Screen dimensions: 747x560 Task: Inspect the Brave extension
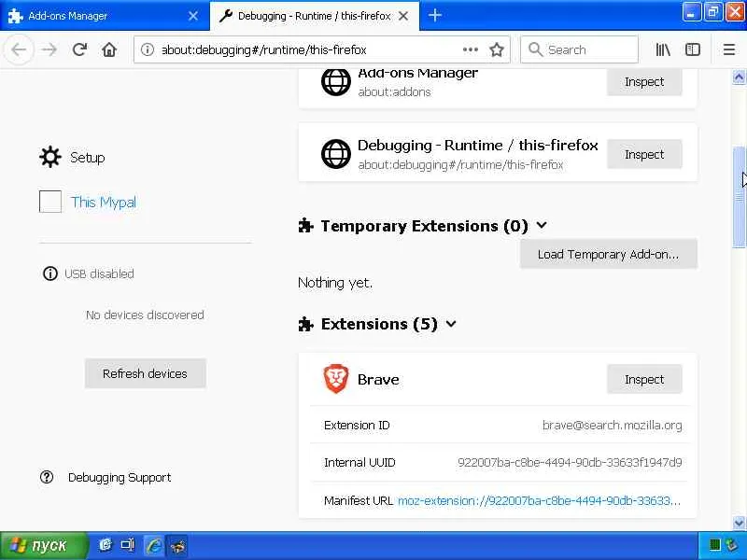(644, 379)
